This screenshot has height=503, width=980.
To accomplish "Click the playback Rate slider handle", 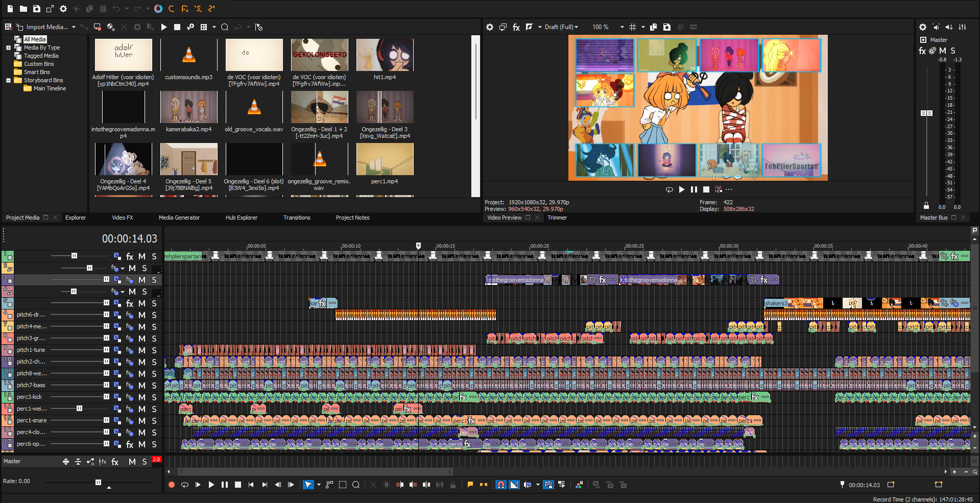I will 98,482.
